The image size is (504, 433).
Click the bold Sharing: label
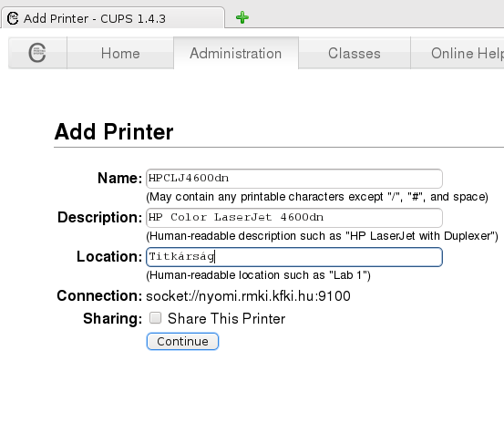point(112,318)
